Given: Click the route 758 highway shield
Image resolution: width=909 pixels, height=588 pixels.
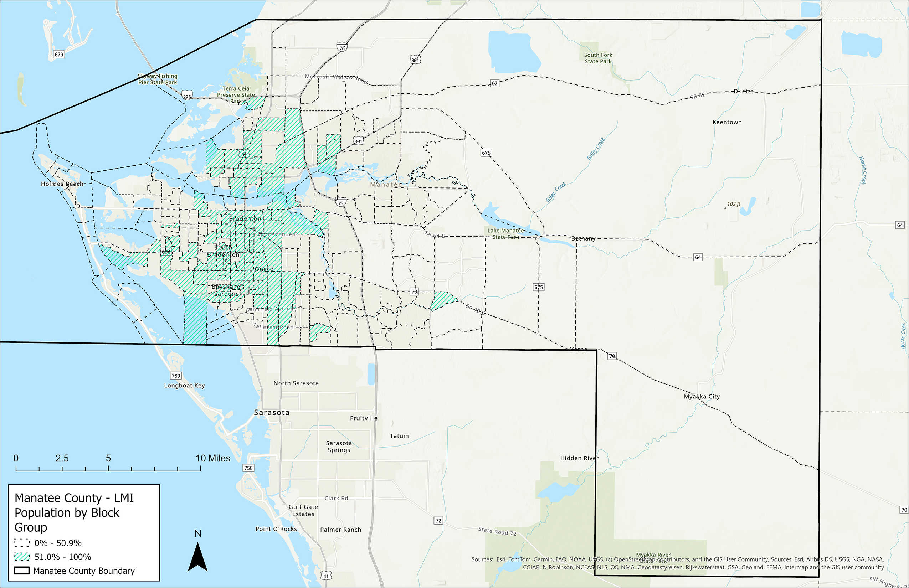Looking at the screenshot, I should point(248,468).
